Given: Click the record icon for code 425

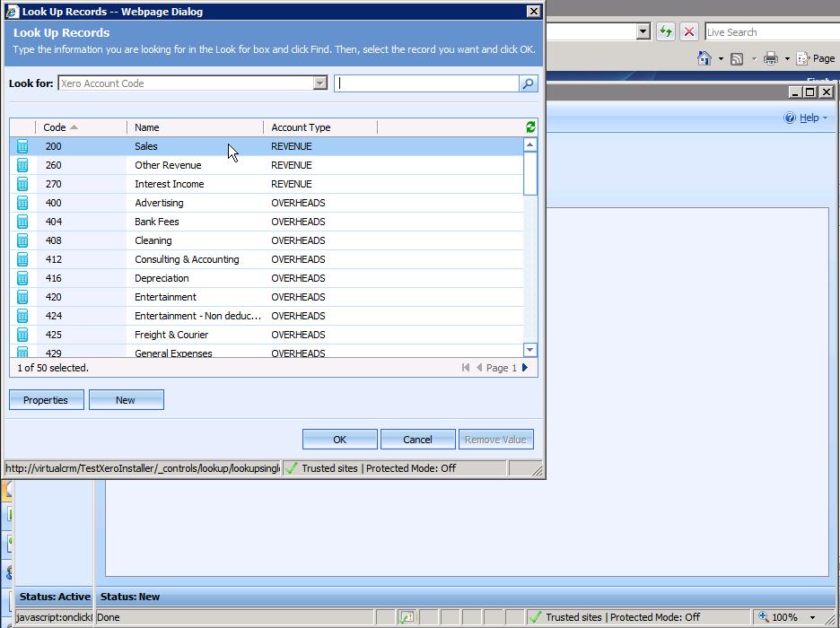Looking at the screenshot, I should [22, 335].
